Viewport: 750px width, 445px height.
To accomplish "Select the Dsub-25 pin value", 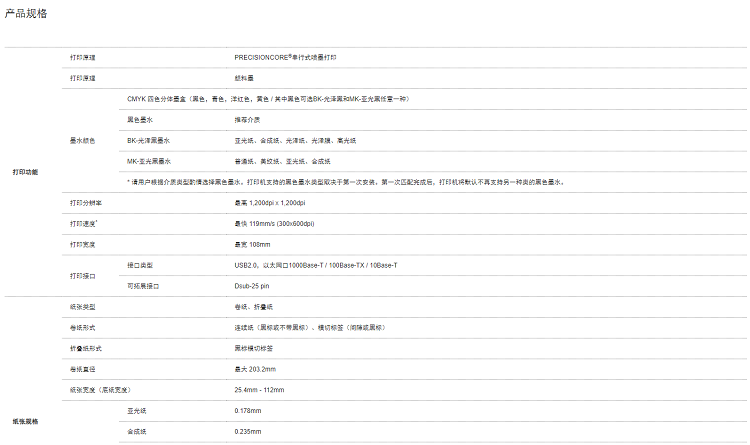I will pos(252,286).
